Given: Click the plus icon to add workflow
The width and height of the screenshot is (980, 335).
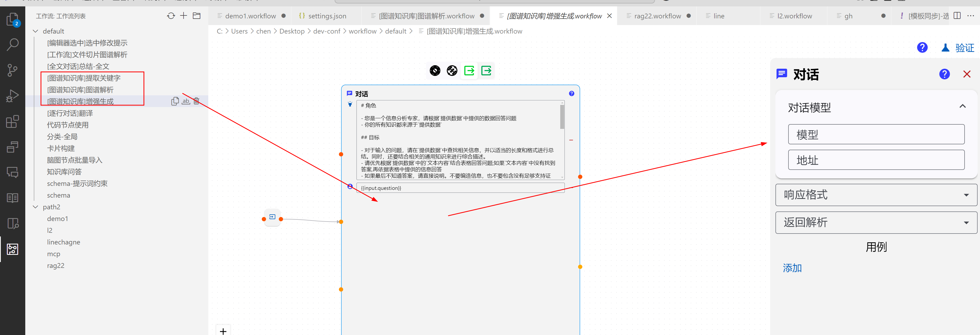Looking at the screenshot, I should click(184, 16).
